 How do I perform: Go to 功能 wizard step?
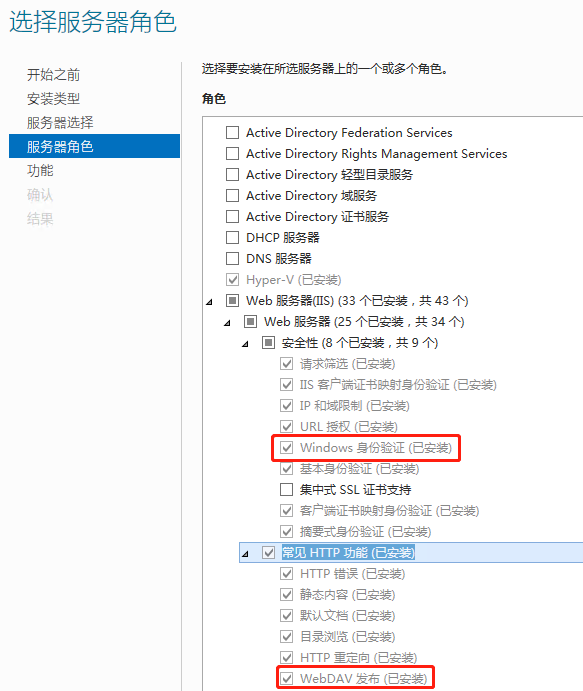pos(40,171)
